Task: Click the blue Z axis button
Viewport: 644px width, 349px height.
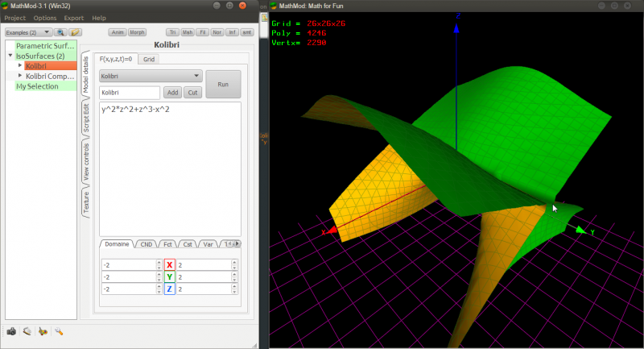Action: (169, 289)
